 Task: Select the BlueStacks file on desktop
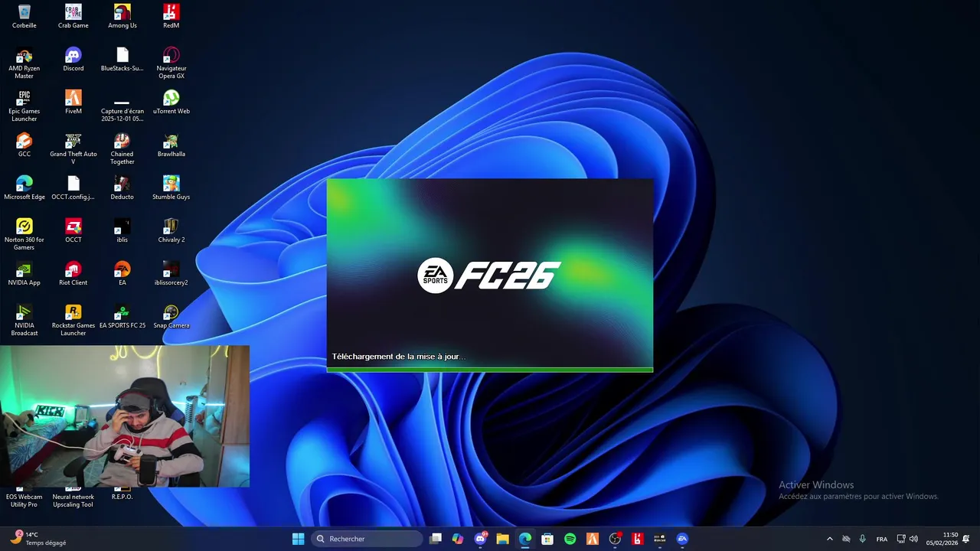[122, 60]
